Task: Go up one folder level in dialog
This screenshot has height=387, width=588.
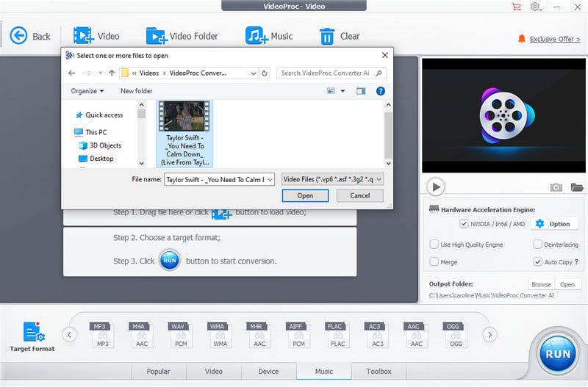Action: point(112,73)
